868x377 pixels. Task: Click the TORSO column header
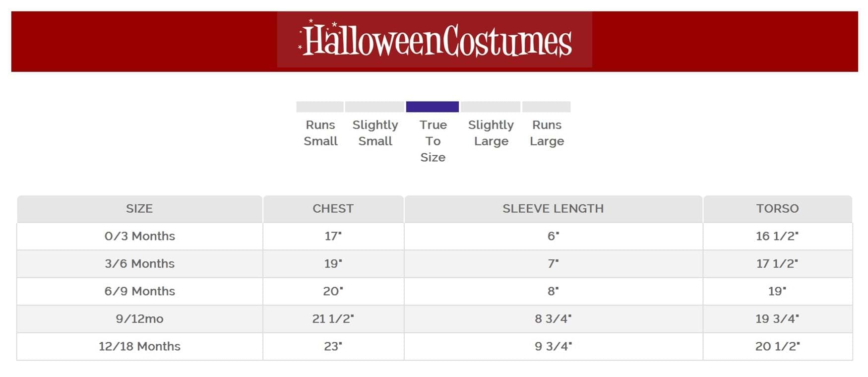point(777,208)
